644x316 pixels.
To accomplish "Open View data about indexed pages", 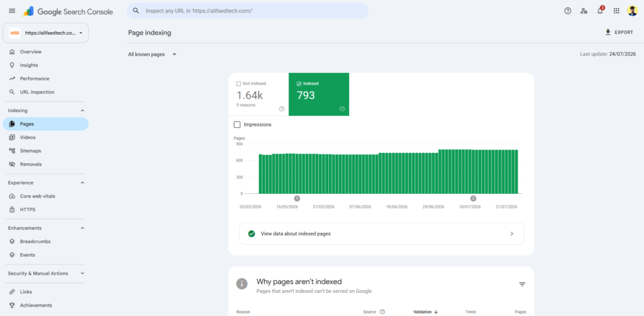I will (382, 234).
